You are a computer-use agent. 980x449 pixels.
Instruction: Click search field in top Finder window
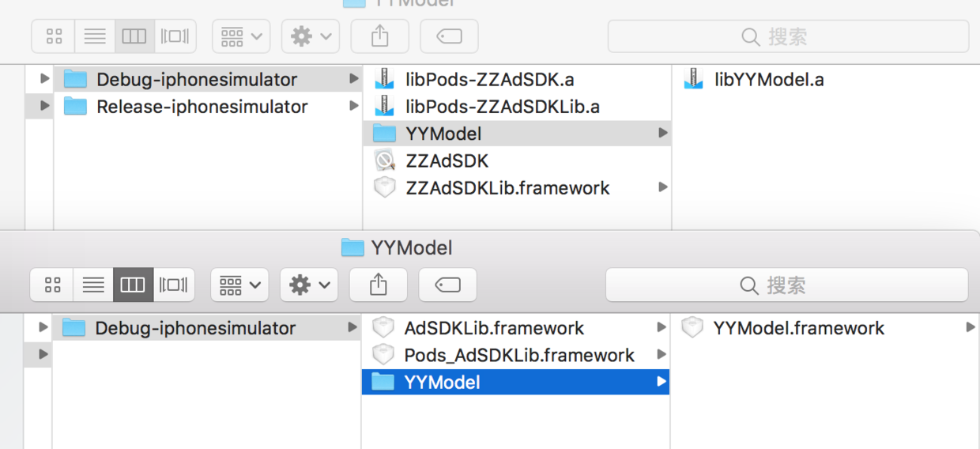tap(788, 36)
